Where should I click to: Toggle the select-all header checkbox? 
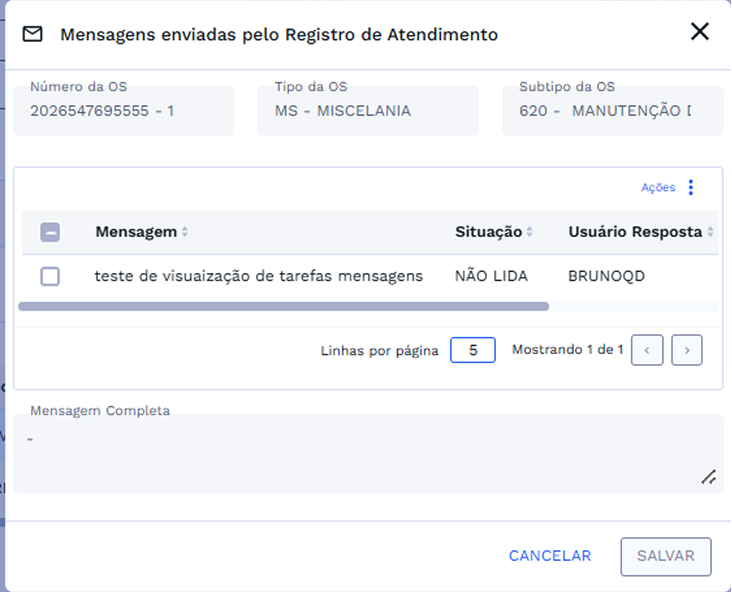click(x=50, y=232)
